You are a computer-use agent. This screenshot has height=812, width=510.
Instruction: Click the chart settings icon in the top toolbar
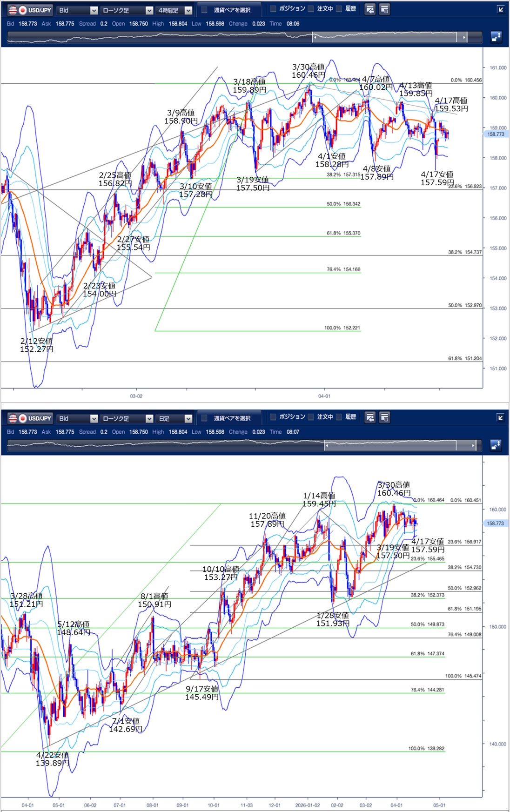click(x=370, y=9)
